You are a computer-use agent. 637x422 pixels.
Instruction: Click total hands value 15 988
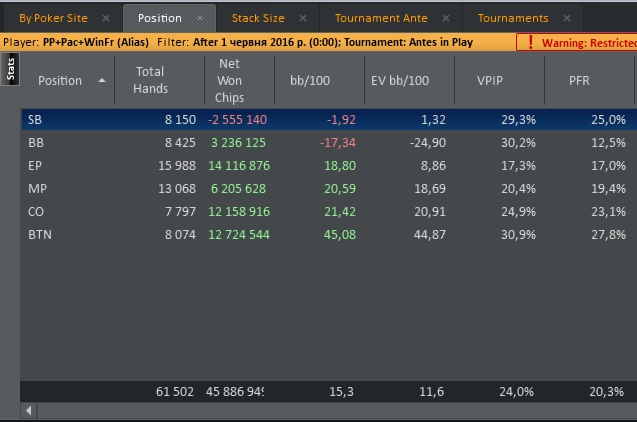coord(177,166)
